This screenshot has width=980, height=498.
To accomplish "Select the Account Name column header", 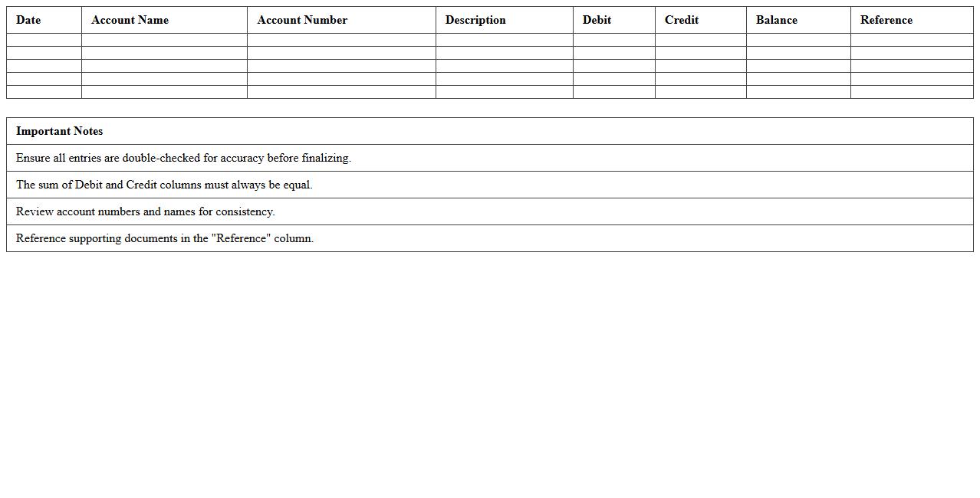I will (x=130, y=20).
